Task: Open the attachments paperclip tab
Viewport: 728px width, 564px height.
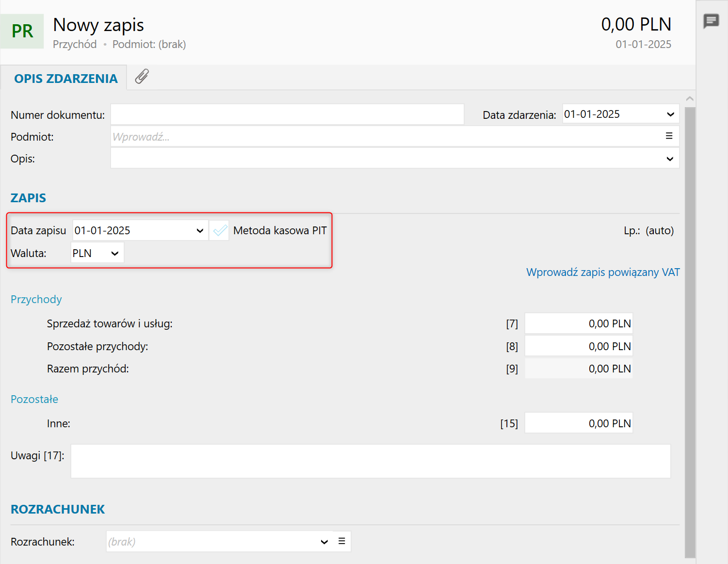Action: 142,77
